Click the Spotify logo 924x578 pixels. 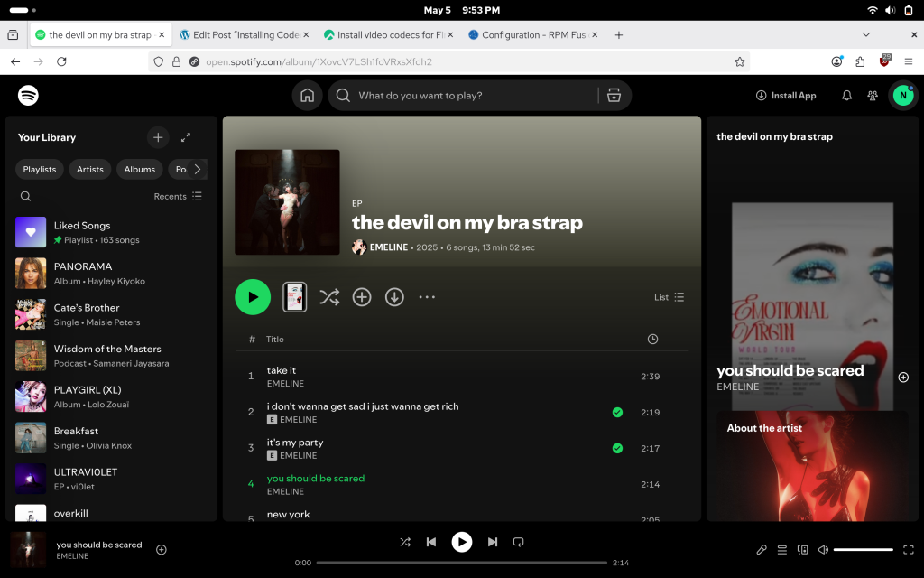(x=28, y=95)
